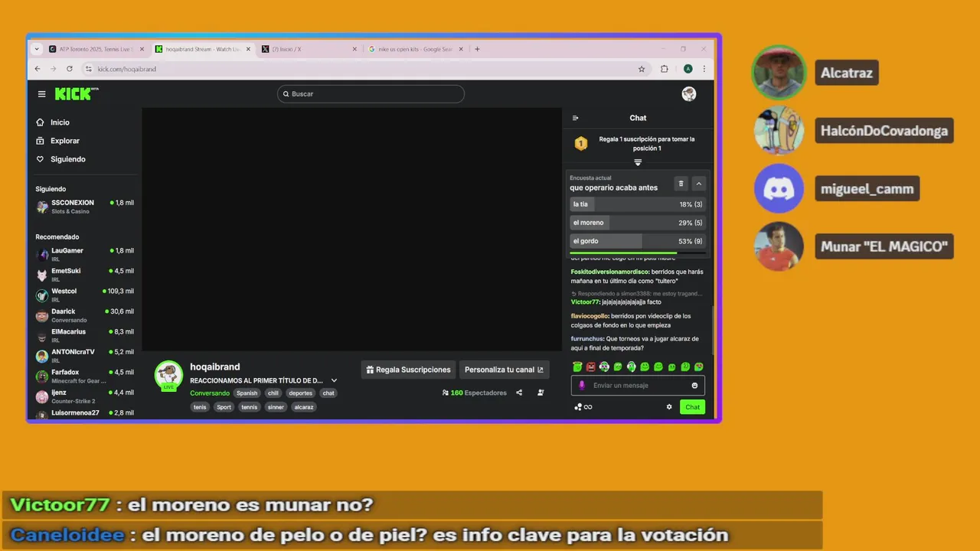Viewport: 980px width, 551px height.
Task: Click the 'Spanish' tag
Action: click(247, 393)
